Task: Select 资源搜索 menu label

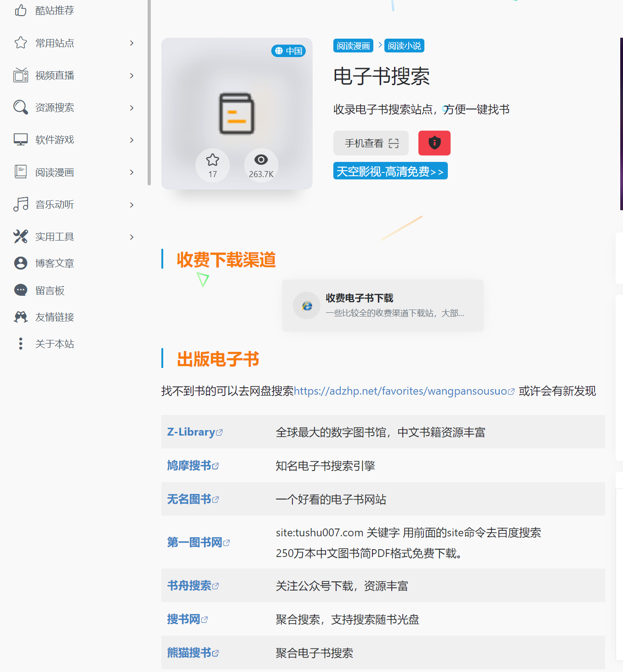Action: tap(55, 107)
